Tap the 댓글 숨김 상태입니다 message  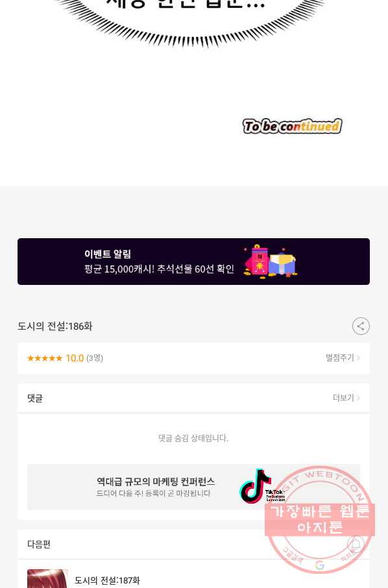tap(193, 438)
